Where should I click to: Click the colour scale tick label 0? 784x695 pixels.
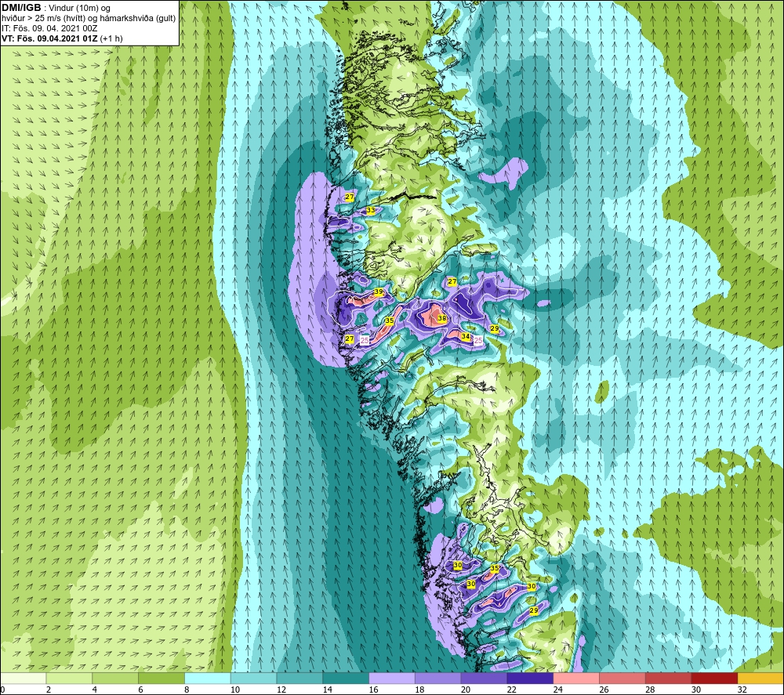pos(2,690)
